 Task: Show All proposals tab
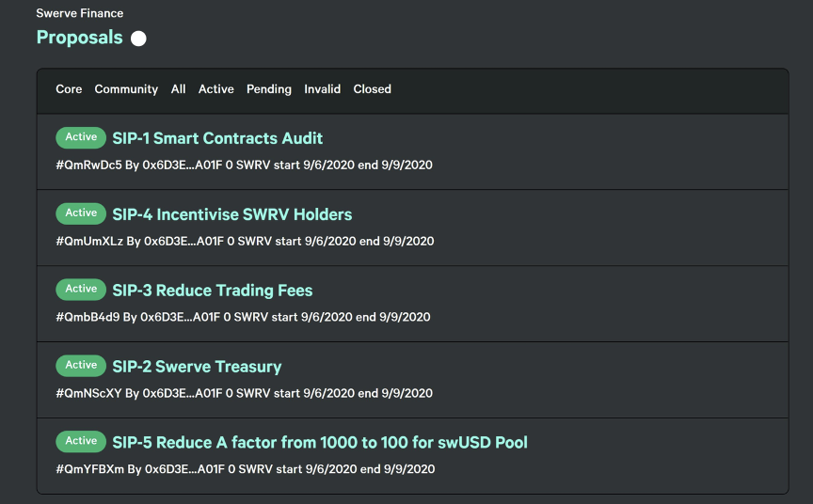[x=179, y=89]
